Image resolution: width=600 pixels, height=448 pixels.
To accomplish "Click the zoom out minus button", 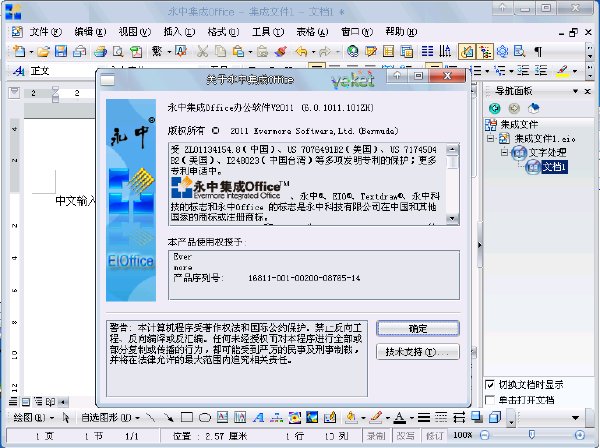I will click(x=484, y=435).
